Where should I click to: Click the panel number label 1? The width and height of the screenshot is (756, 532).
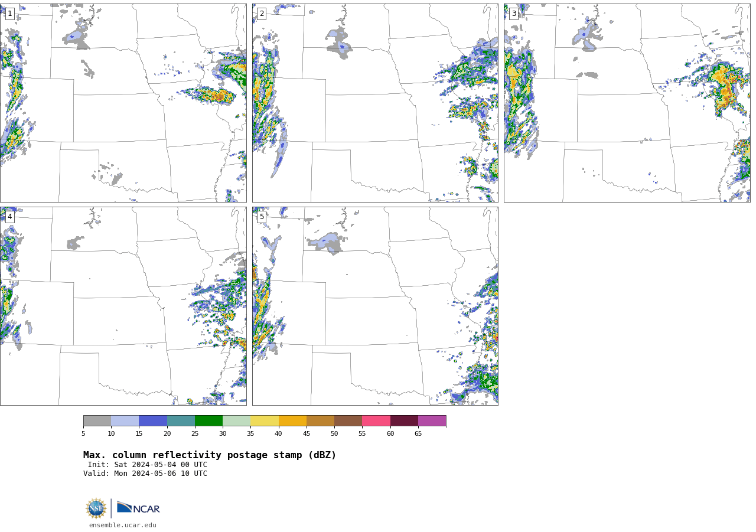pos(9,14)
